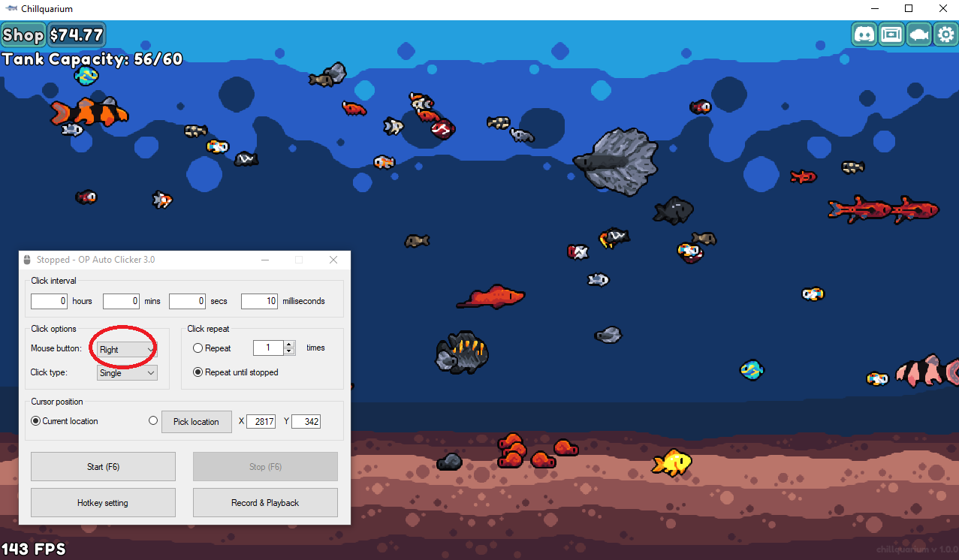Click the pink and black striped fish
Screen dimensions: 959x560
click(927, 372)
